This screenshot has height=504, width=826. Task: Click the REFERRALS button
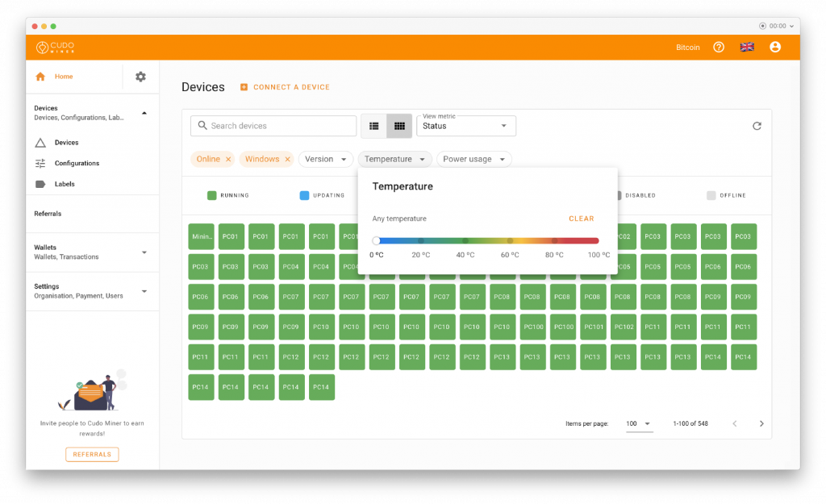pos(92,455)
